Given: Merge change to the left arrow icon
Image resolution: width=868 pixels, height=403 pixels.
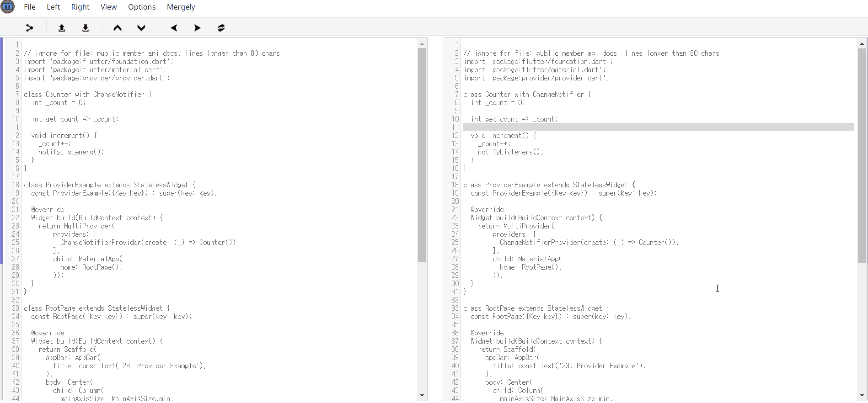Looking at the screenshot, I should coord(174,28).
